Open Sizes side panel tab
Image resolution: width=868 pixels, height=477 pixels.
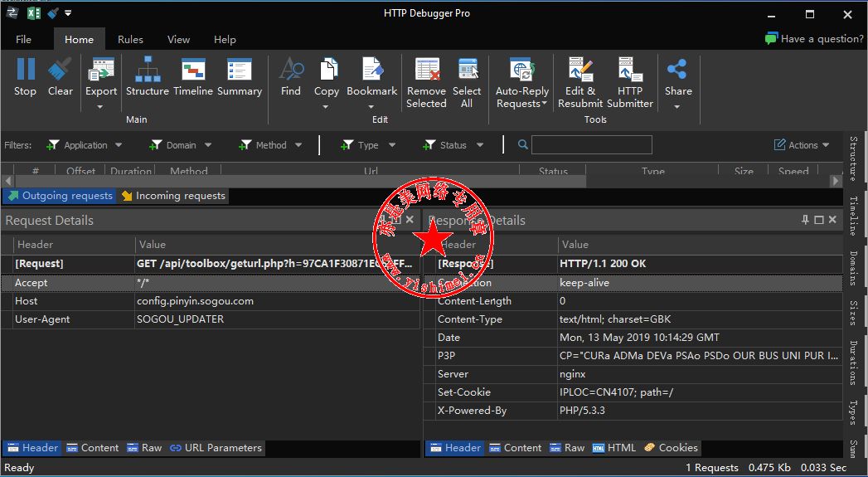854,314
